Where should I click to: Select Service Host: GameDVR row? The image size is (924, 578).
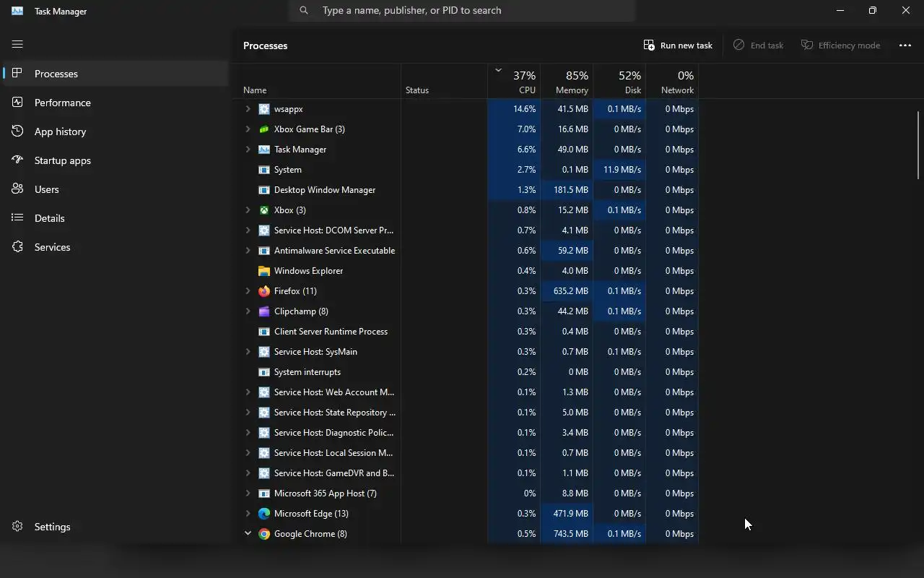[466, 473]
